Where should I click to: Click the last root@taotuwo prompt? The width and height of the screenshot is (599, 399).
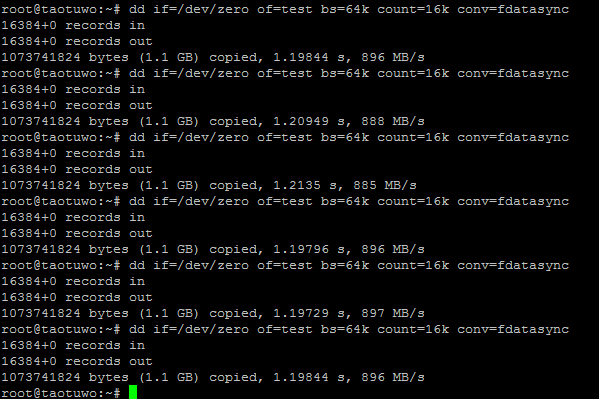point(61,393)
